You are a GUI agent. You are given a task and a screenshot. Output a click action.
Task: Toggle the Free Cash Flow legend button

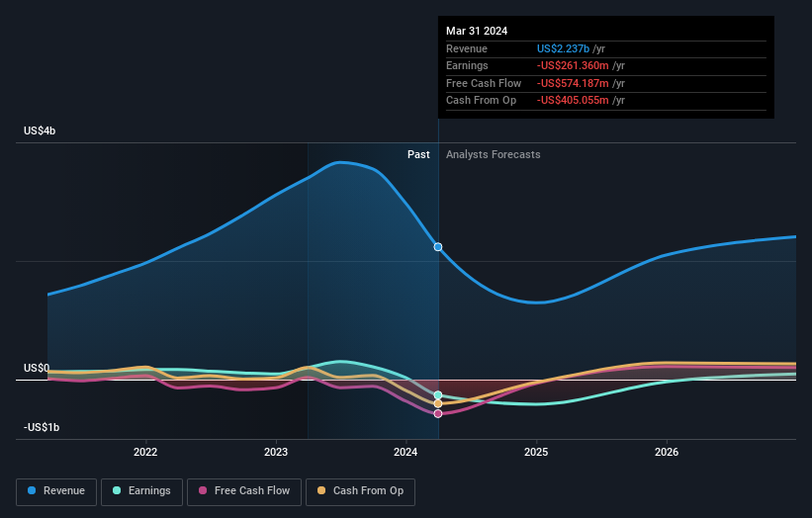(x=244, y=491)
